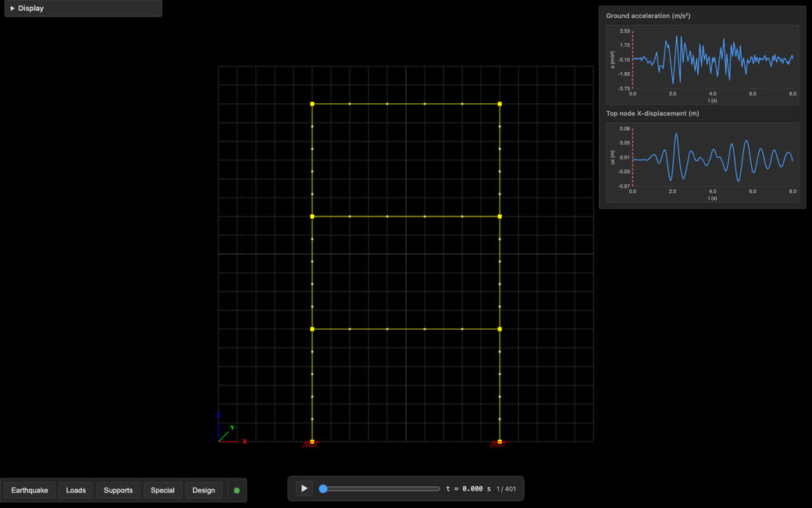812x508 pixels.
Task: Select the Supports tab
Action: (118, 490)
